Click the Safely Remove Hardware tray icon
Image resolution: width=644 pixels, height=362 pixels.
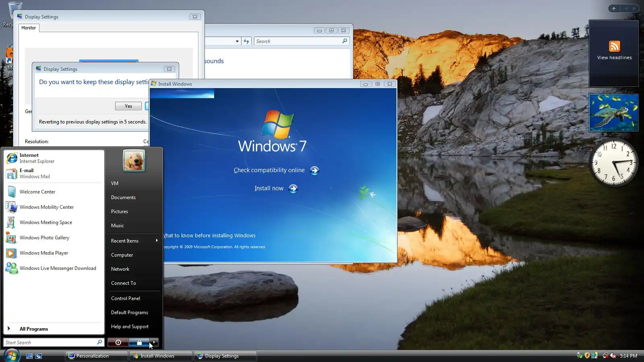(x=580, y=356)
